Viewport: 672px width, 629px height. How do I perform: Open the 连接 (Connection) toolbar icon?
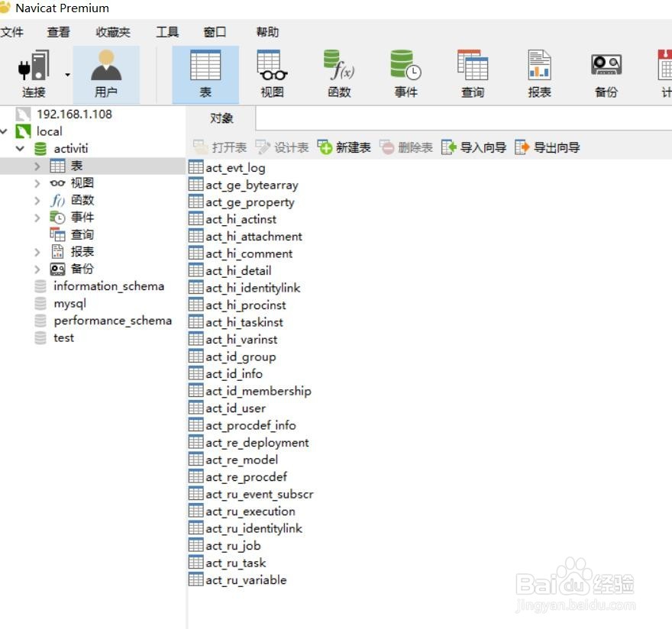pyautogui.click(x=34, y=74)
